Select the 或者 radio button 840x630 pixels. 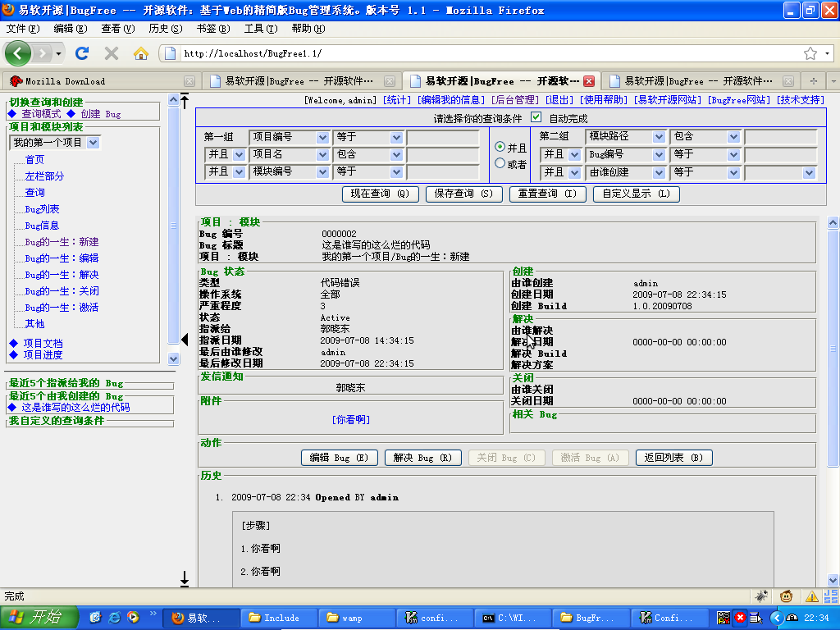point(500,163)
